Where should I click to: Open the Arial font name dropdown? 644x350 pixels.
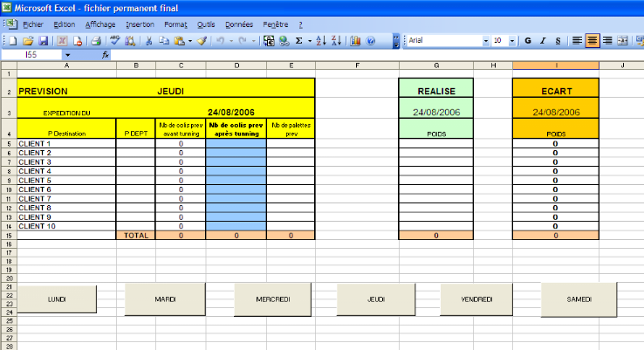point(486,41)
